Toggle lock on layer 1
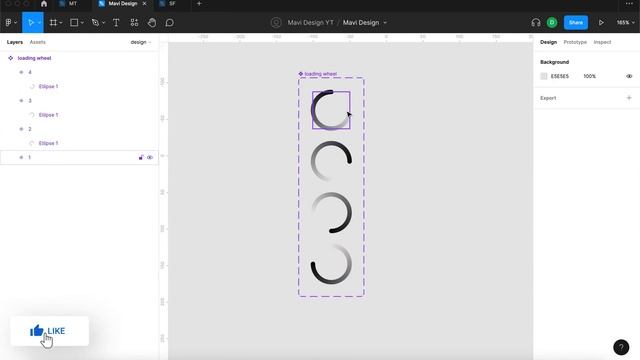 [x=141, y=158]
